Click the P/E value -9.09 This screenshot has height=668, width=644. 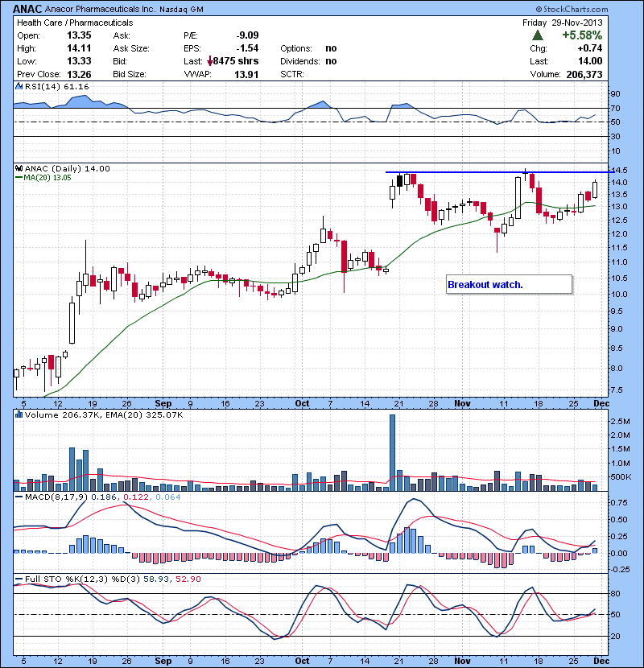247,35
